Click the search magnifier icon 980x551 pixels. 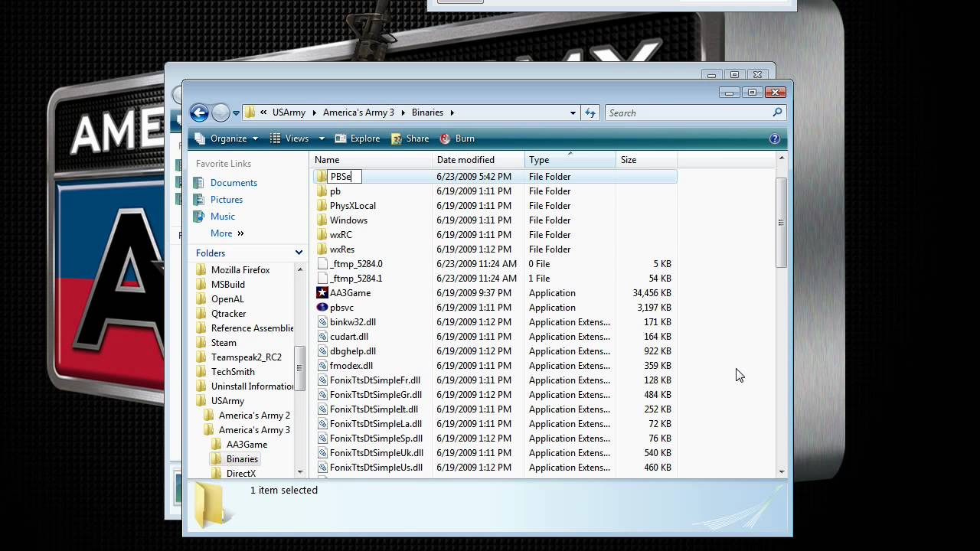777,112
